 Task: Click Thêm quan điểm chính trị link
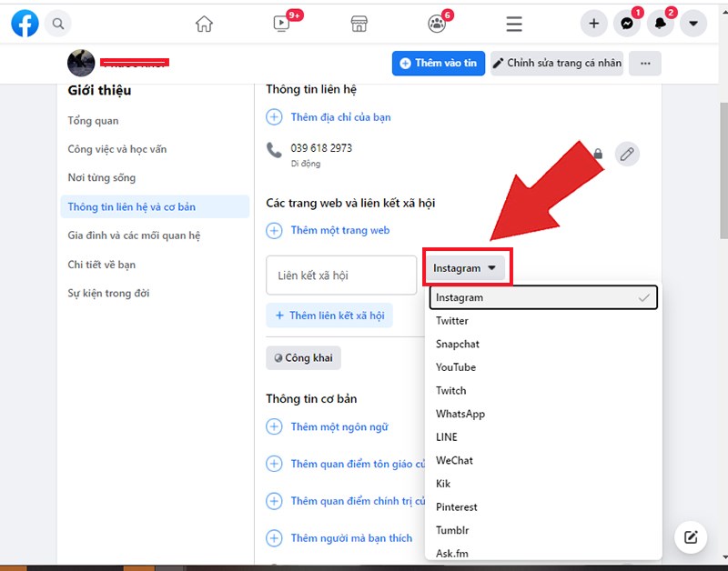[x=358, y=501]
